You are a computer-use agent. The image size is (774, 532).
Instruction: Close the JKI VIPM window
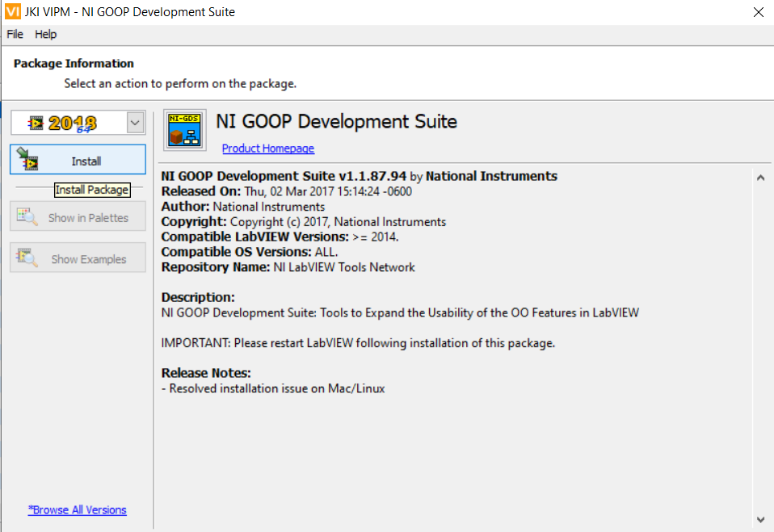pos(759,12)
